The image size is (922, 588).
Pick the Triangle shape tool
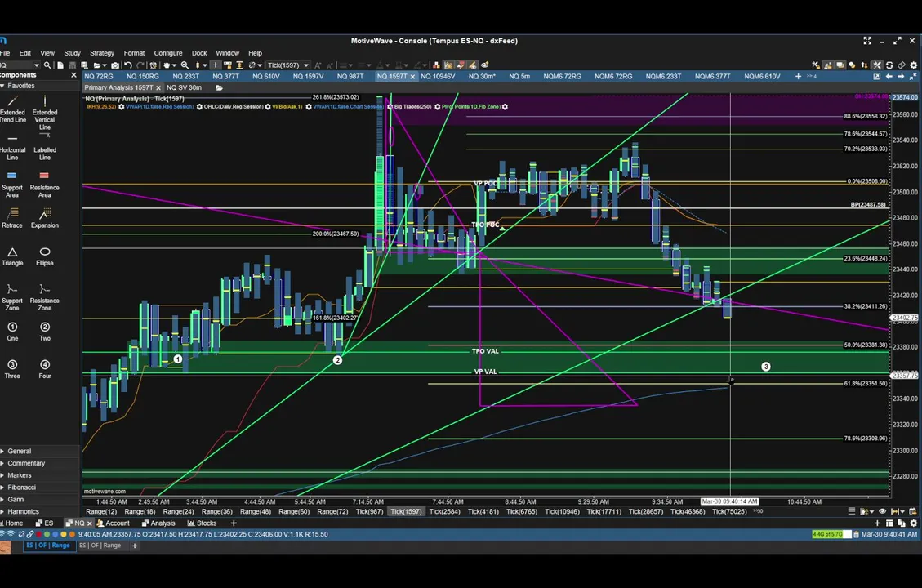(12, 257)
